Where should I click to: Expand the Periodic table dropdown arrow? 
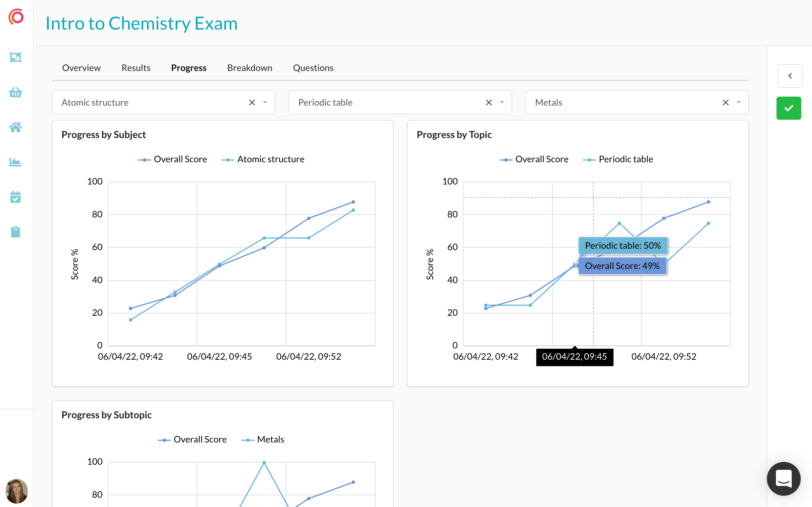pyautogui.click(x=502, y=103)
